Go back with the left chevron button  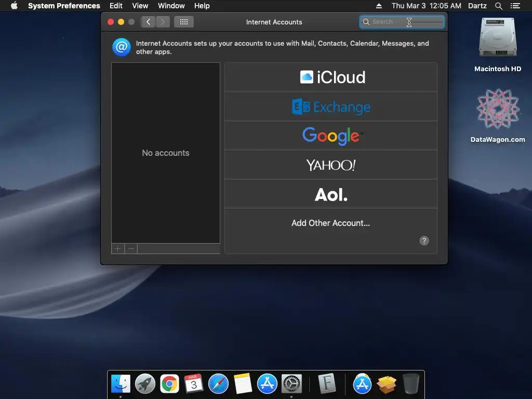tap(148, 22)
